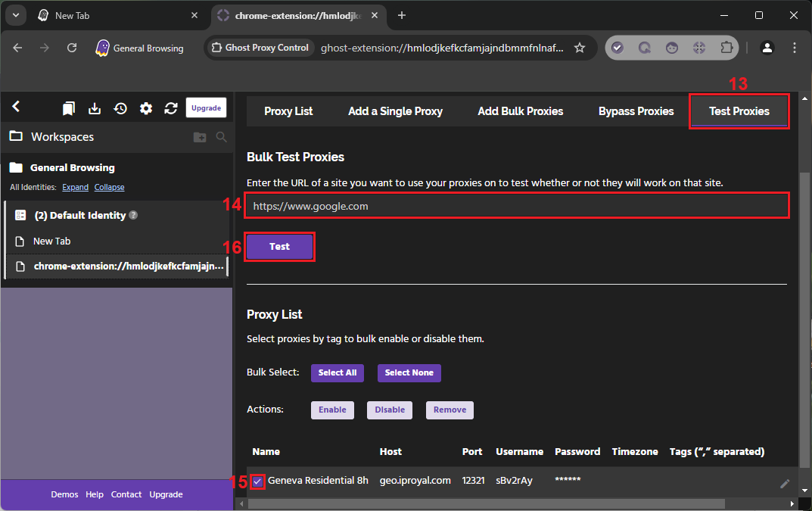Collapse all identities link

pyautogui.click(x=109, y=187)
